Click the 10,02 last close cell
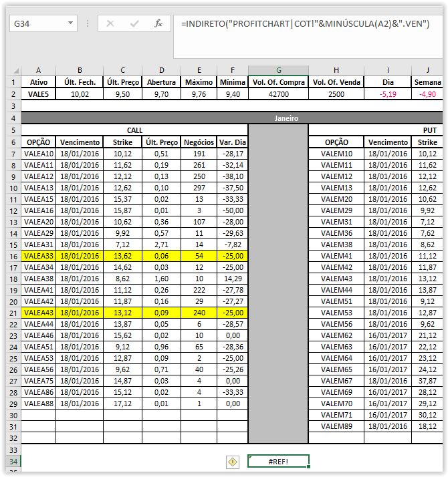This screenshot has height=477, width=448. pos(80,94)
